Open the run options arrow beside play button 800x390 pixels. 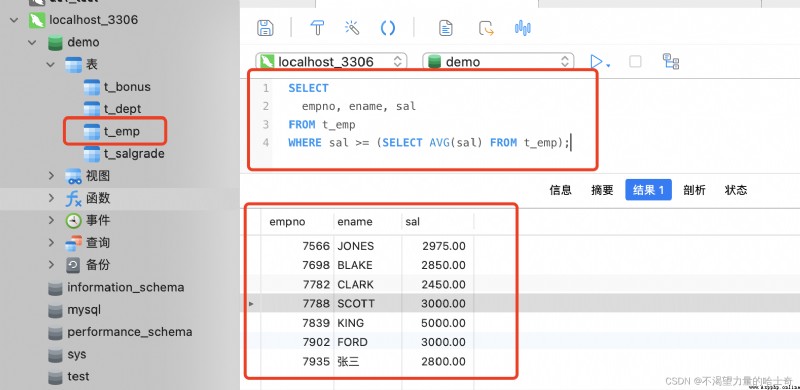click(608, 65)
